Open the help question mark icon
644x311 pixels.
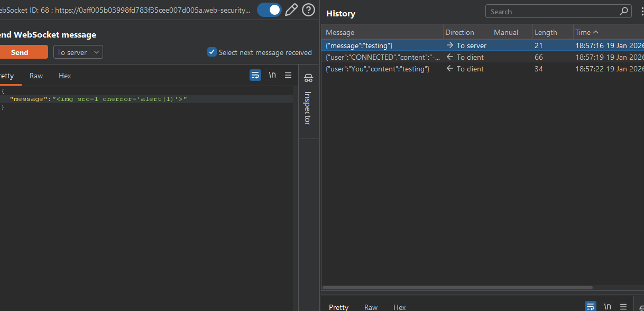(x=308, y=10)
